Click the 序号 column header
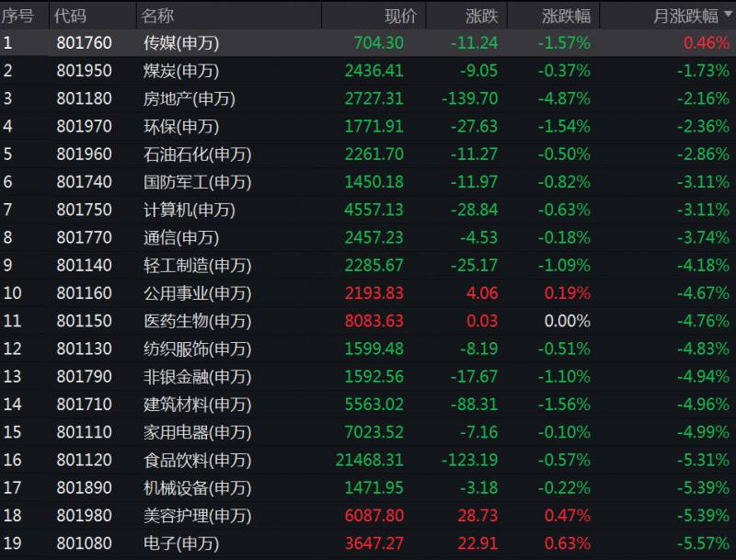 (17, 16)
